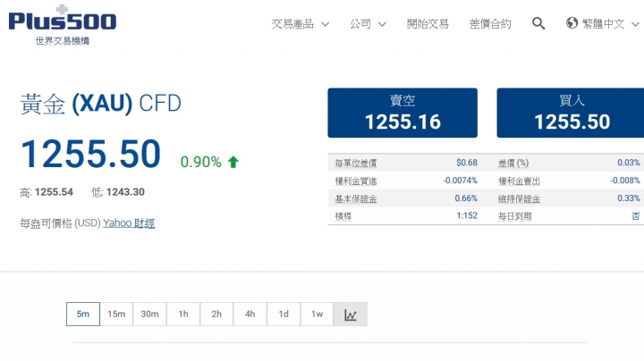This screenshot has height=361, width=644.
Task: Click the large 1255.50 price
Action: coord(90,154)
